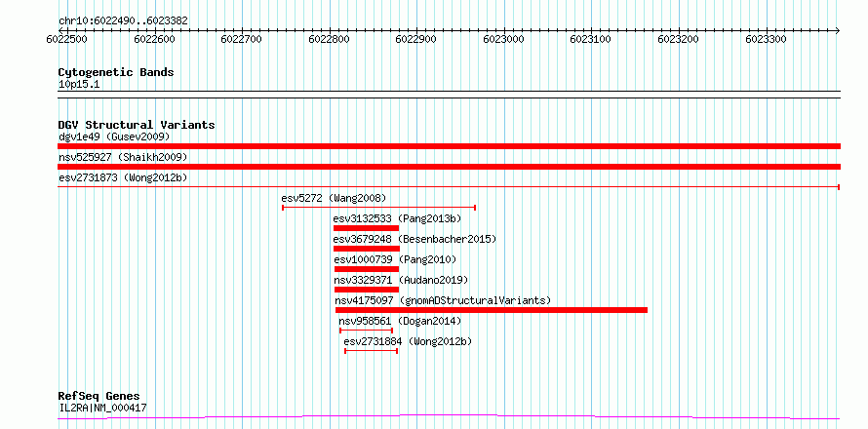Screen dimensions: 868x429
Task: Click the dgv1e49 (Gusev2009) variant bar
Action: [449, 146]
